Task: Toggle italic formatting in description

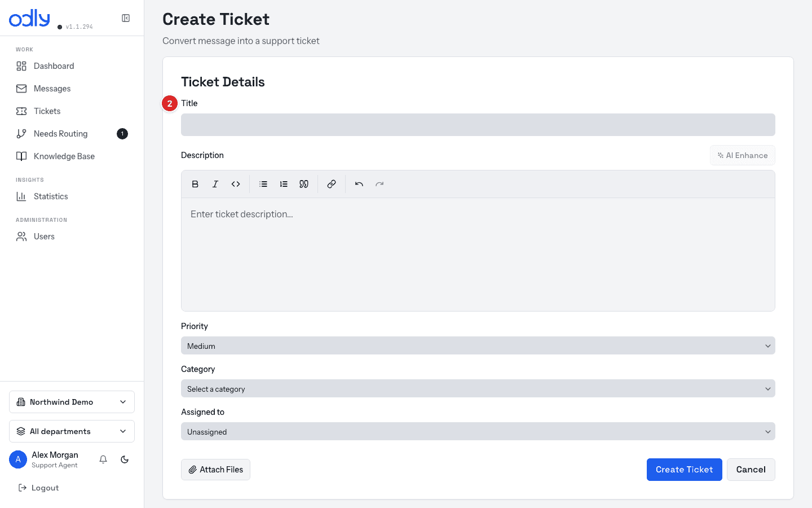Action: (215, 184)
